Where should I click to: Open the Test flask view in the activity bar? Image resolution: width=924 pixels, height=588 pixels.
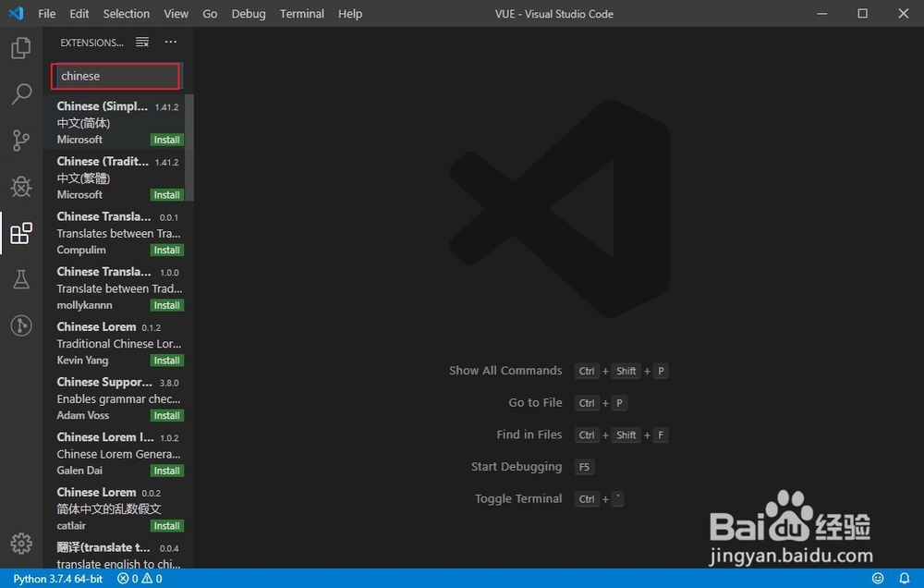click(21, 279)
